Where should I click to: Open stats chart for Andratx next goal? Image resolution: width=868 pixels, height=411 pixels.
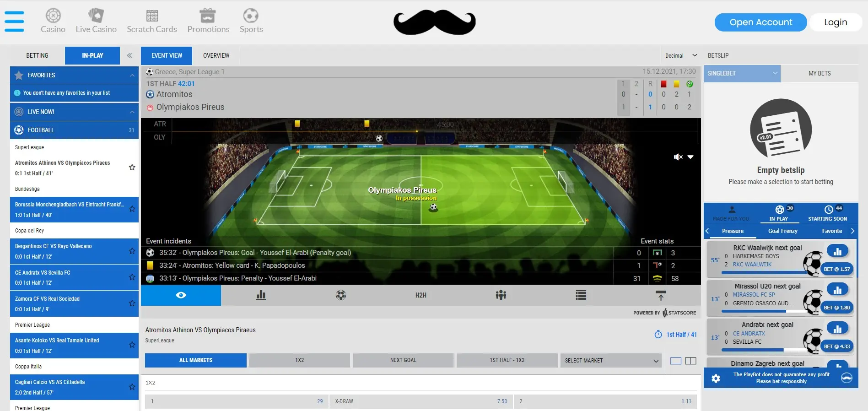click(837, 328)
